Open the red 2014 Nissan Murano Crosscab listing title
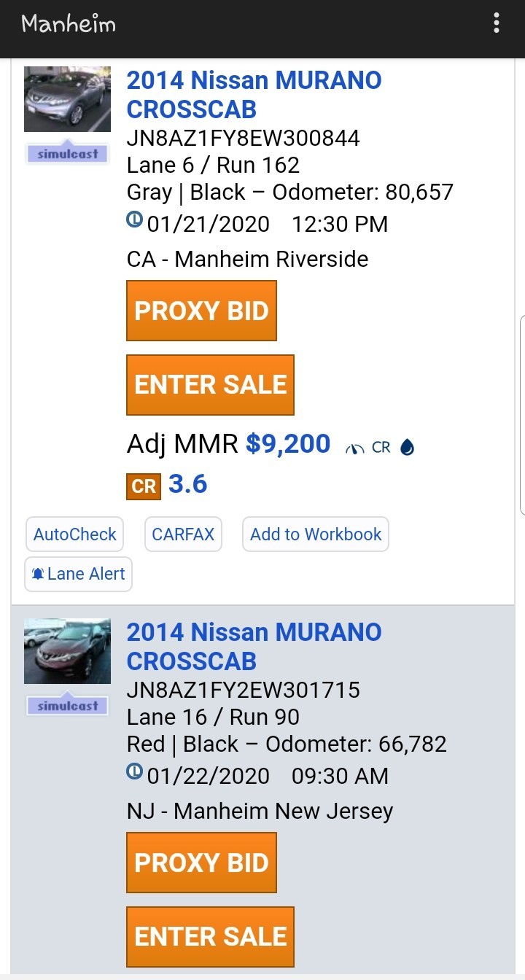This screenshot has height=980, width=525. [254, 647]
